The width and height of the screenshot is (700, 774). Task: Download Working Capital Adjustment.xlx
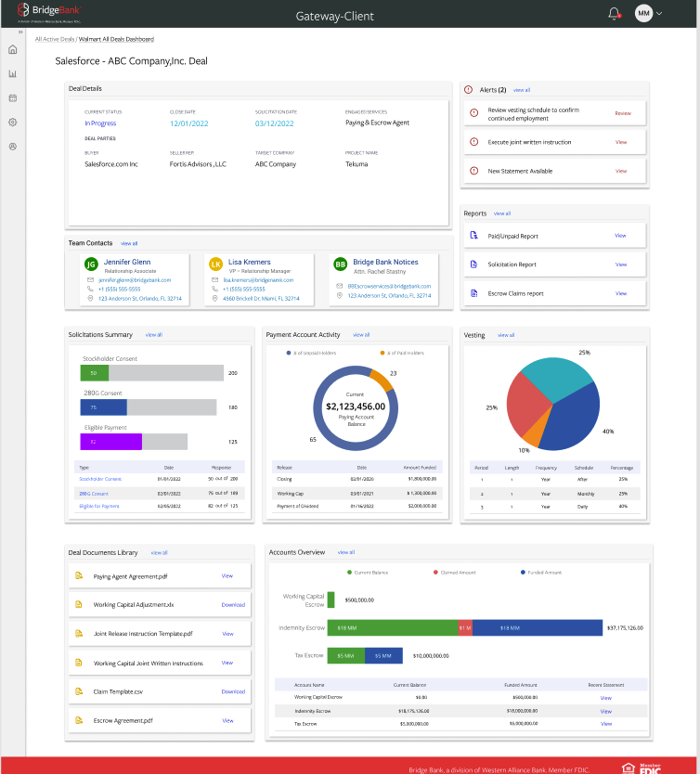click(233, 605)
